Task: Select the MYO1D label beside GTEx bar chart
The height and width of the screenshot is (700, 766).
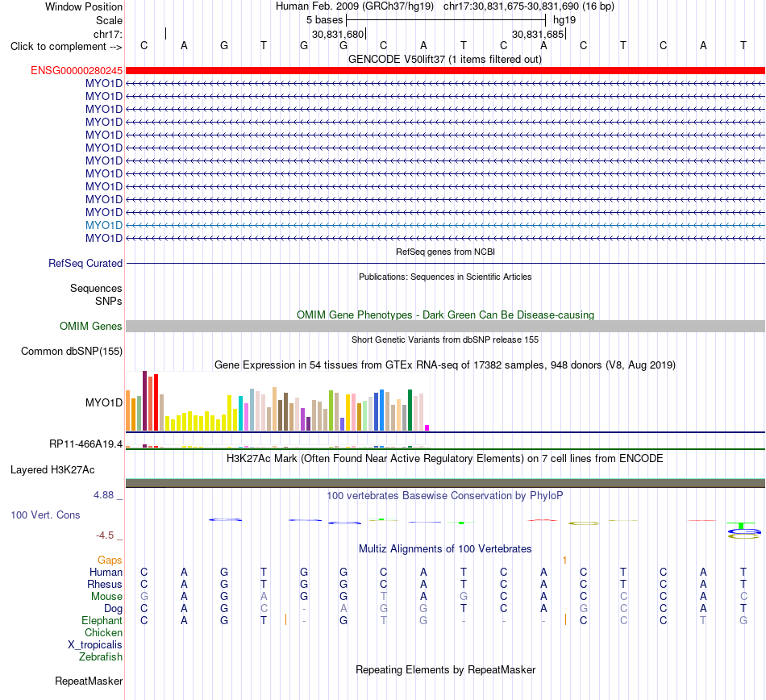Action: (x=103, y=402)
